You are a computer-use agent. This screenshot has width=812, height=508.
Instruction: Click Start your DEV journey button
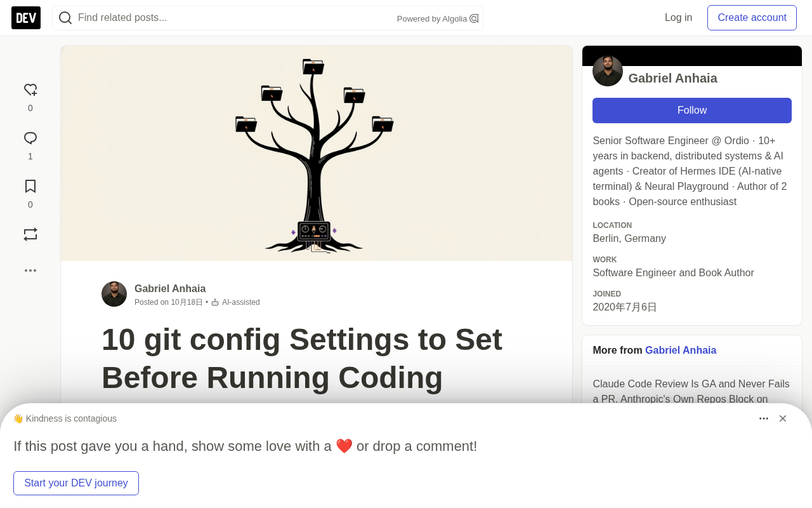point(76,483)
